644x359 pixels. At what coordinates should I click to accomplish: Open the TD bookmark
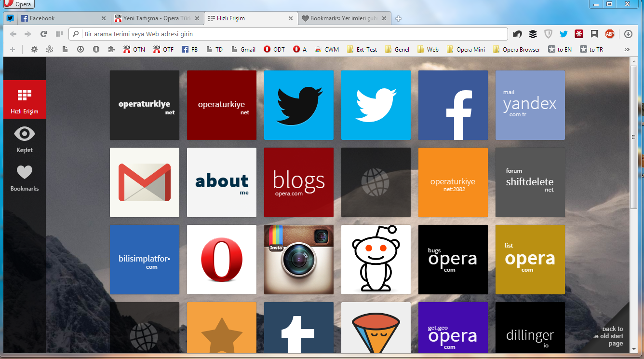pyautogui.click(x=215, y=49)
